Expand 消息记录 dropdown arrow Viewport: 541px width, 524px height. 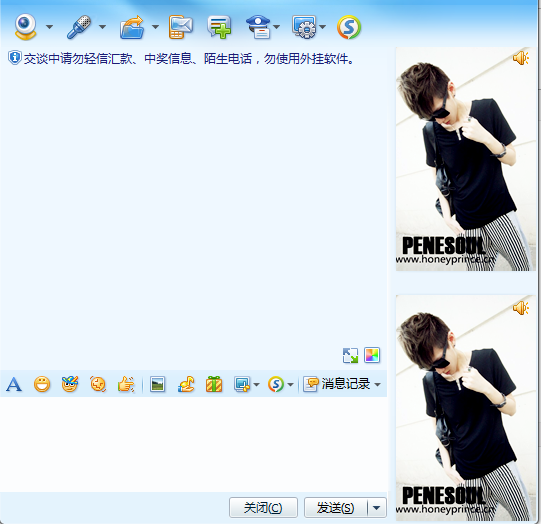[x=377, y=384]
